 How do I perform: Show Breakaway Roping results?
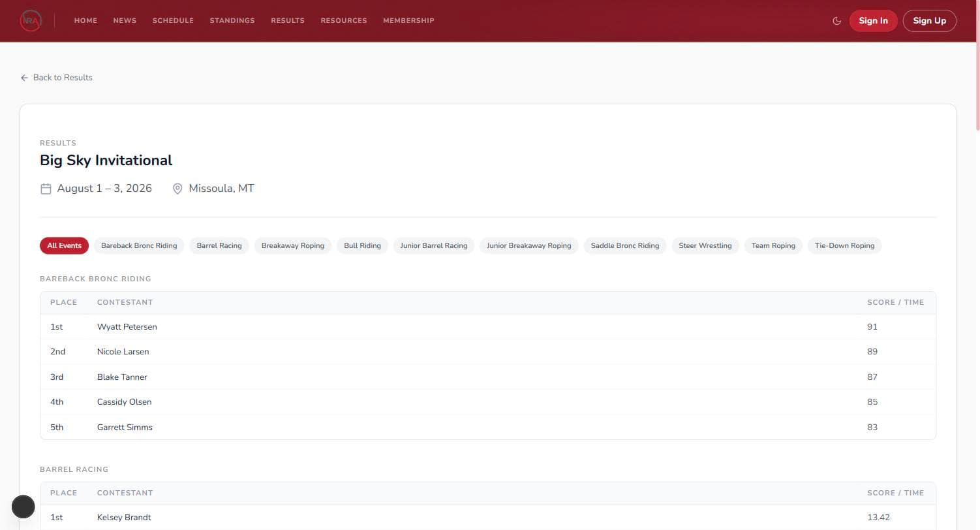click(x=293, y=246)
